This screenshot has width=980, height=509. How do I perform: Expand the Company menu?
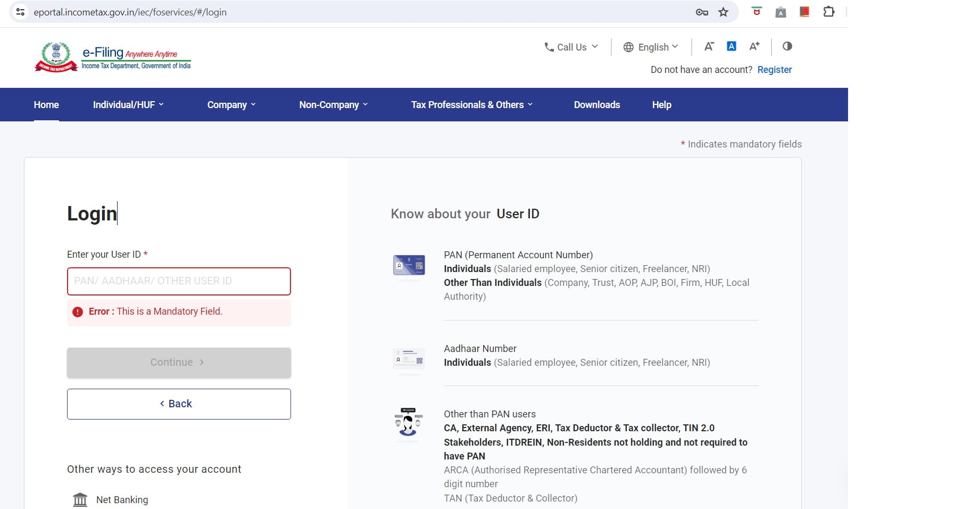click(x=231, y=105)
